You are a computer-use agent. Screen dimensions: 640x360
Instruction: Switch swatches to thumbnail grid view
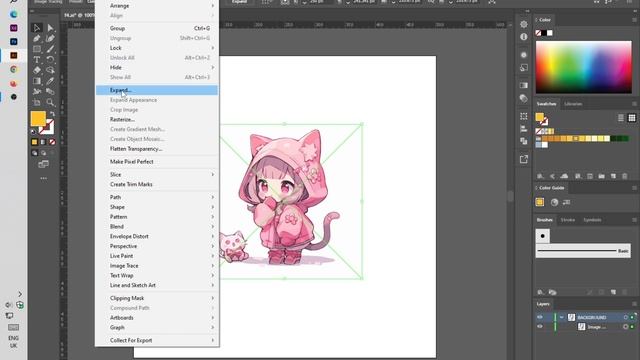(632, 118)
